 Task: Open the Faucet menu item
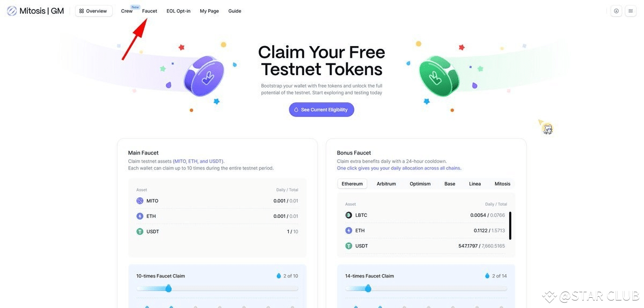(150, 11)
